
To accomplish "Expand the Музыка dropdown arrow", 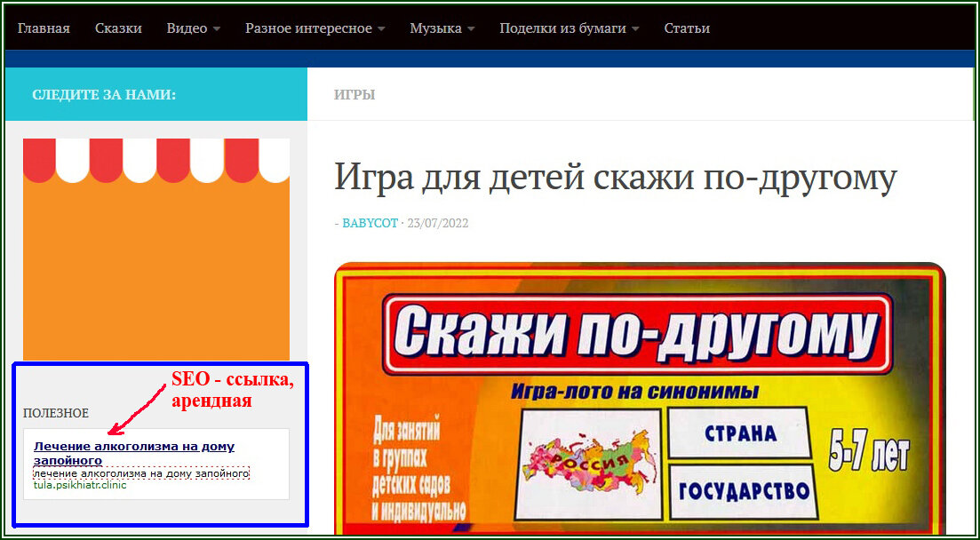I will (471, 29).
